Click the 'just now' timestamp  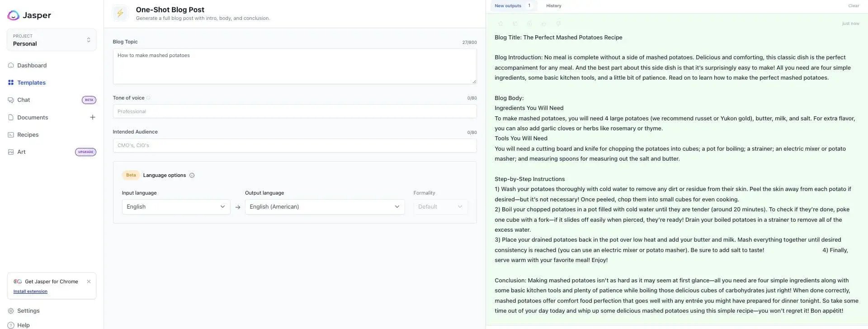[x=850, y=24]
